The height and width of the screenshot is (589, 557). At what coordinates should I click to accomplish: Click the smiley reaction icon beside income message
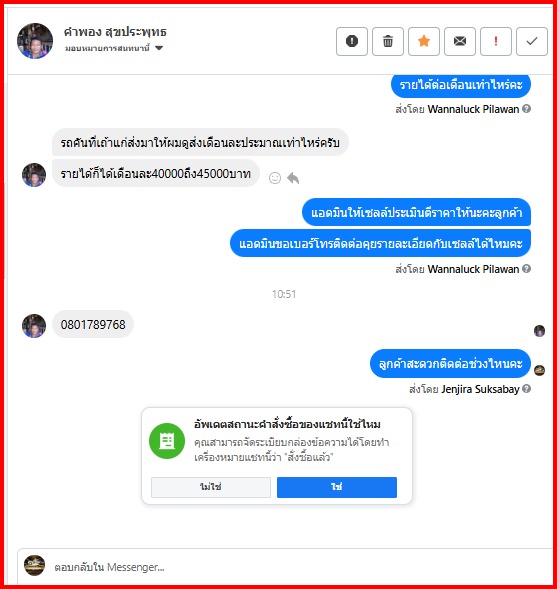pyautogui.click(x=275, y=178)
